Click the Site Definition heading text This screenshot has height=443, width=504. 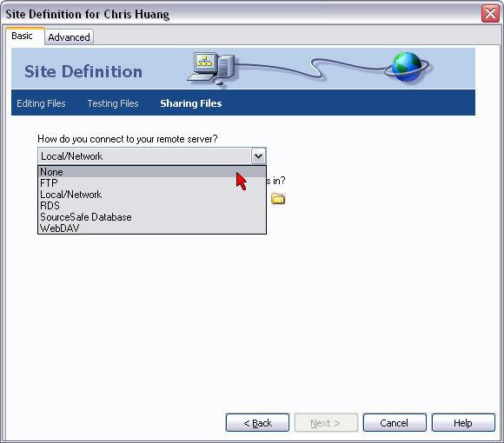click(83, 71)
